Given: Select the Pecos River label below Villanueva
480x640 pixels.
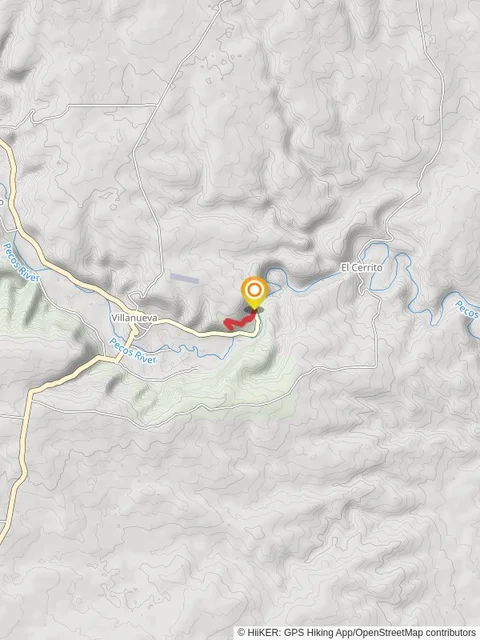Looking at the screenshot, I should (133, 351).
